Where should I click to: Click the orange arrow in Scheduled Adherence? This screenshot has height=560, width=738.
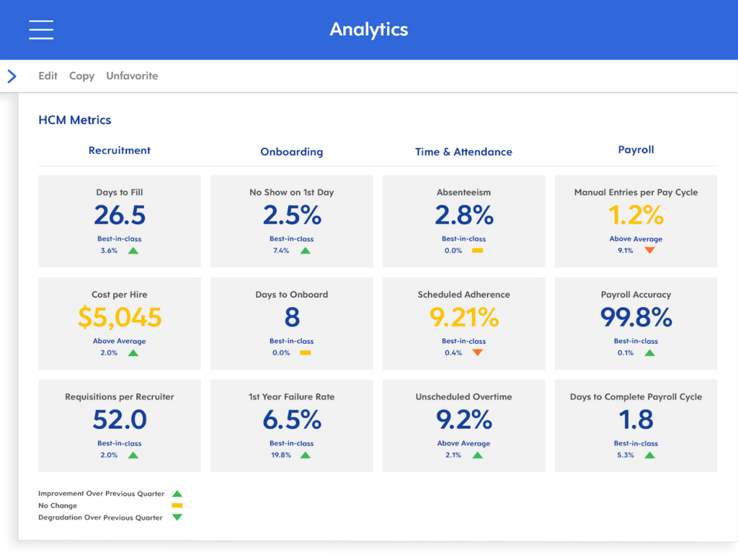477,353
